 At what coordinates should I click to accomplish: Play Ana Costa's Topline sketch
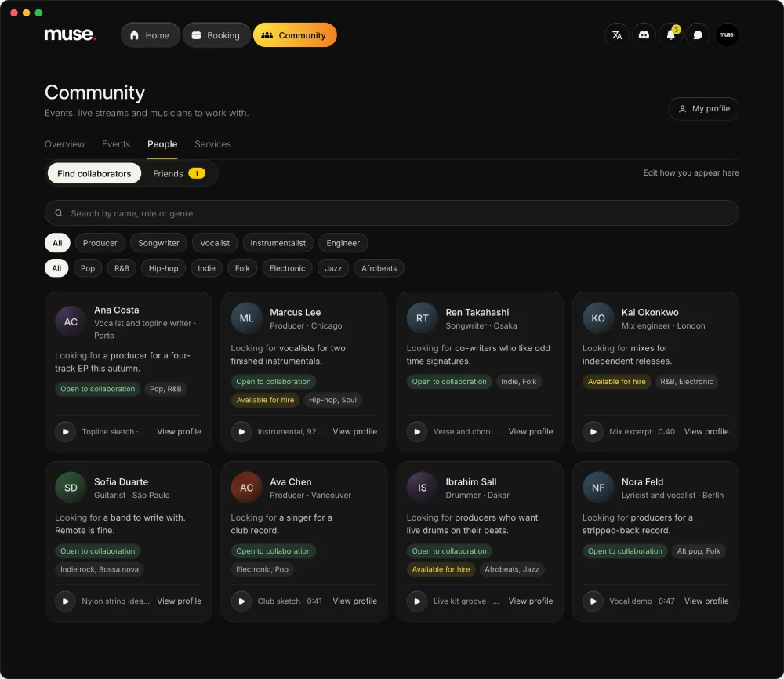click(66, 431)
